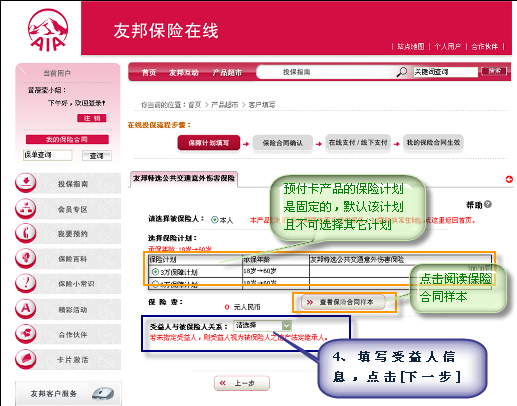
Task: Click 产品超市 in the breadcrumb
Action: pos(225,105)
